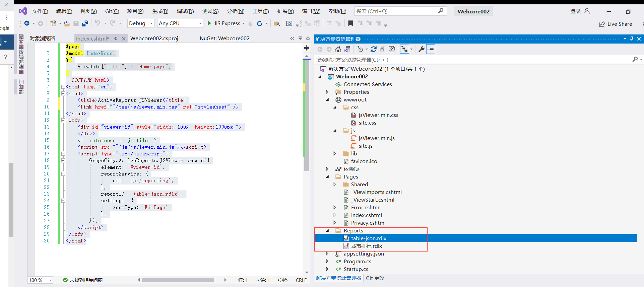This screenshot has width=644, height=287.
Task: Click the Save All icon
Action: click(85, 23)
